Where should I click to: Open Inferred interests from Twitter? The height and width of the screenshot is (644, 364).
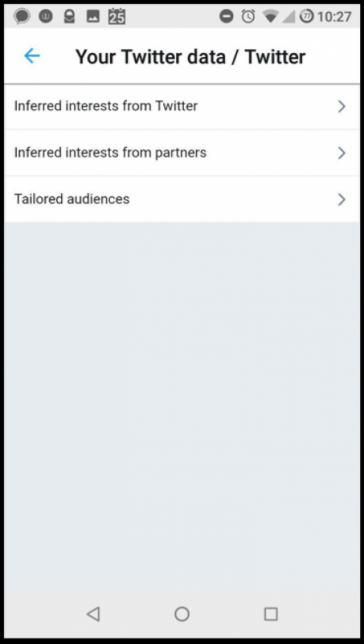(x=182, y=107)
